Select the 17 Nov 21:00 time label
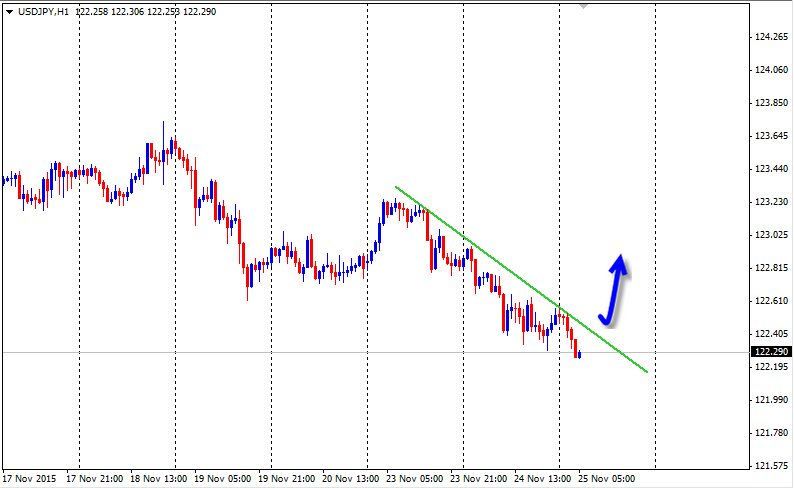This screenshot has height=488, width=794. 95,478
